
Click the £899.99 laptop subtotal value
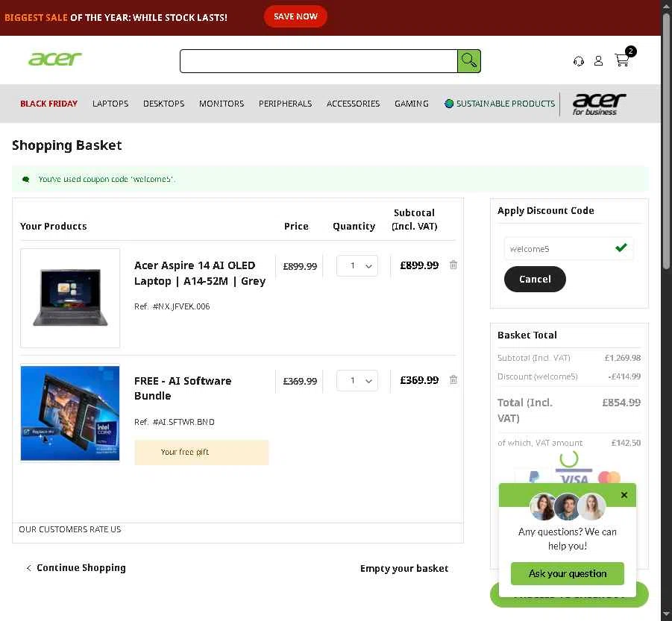pos(419,265)
